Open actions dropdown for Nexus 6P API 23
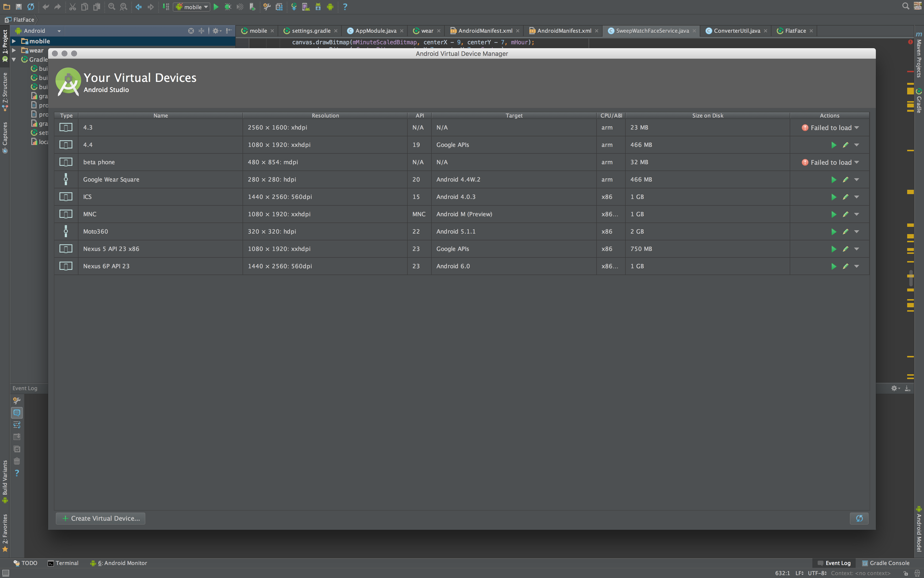924x578 pixels. pyautogui.click(x=857, y=266)
